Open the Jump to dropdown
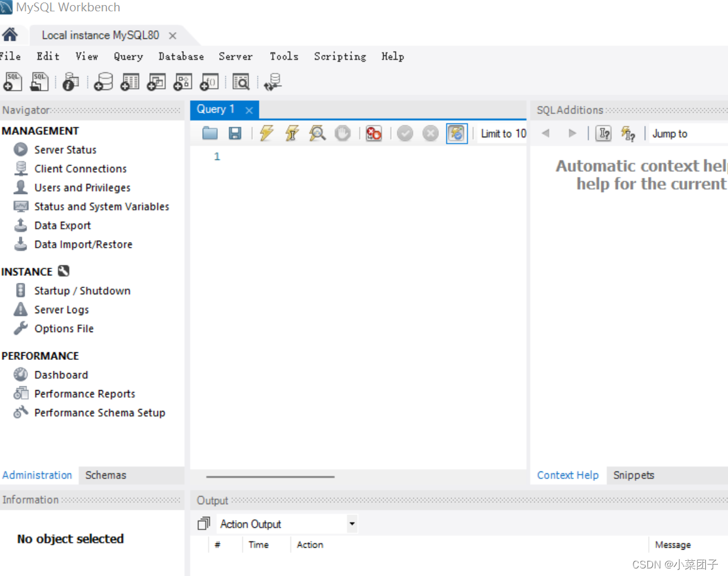 689,134
